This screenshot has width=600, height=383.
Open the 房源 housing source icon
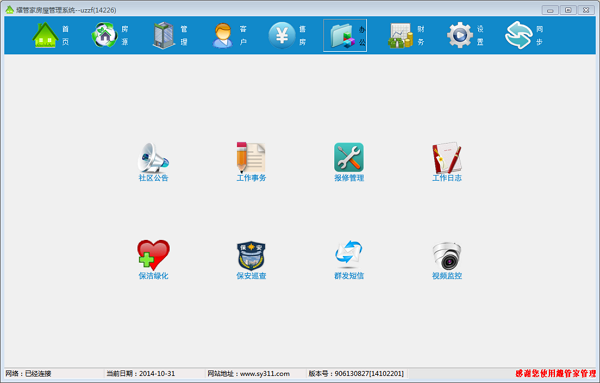(104, 35)
